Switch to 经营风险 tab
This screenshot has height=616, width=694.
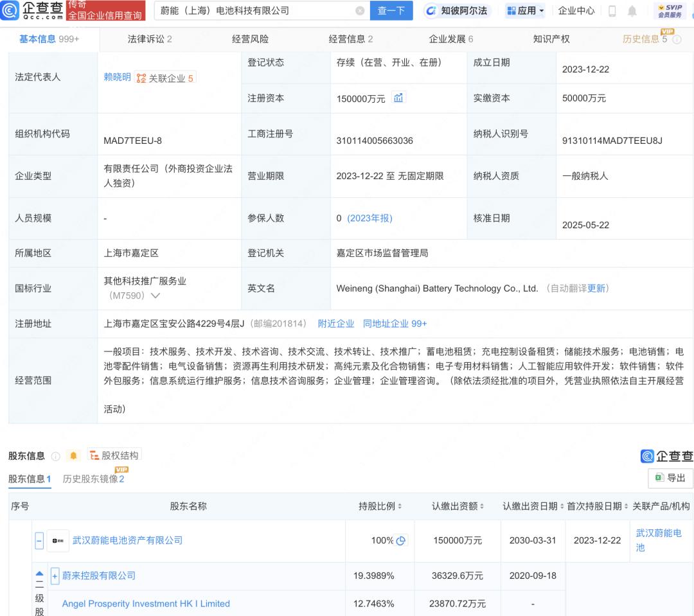coord(250,39)
